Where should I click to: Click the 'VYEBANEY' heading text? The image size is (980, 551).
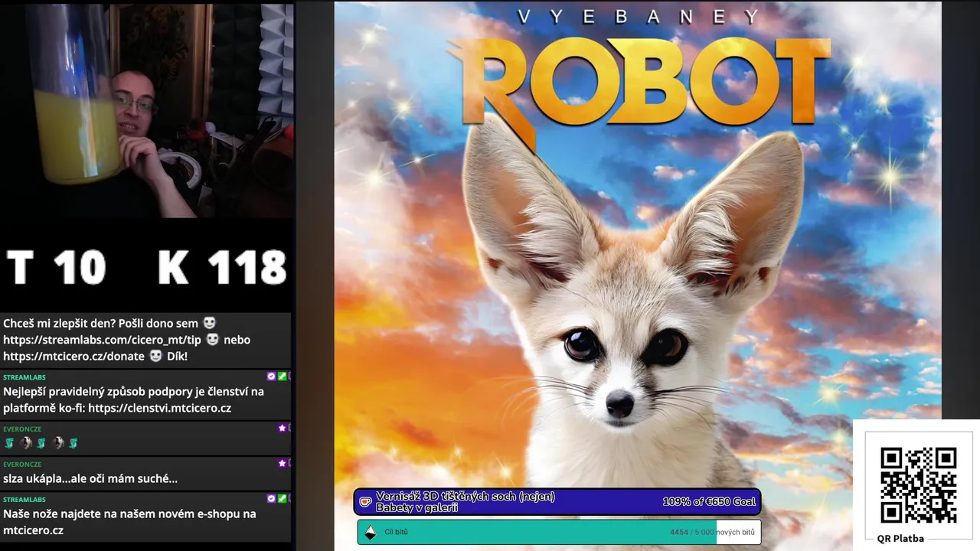click(x=639, y=17)
